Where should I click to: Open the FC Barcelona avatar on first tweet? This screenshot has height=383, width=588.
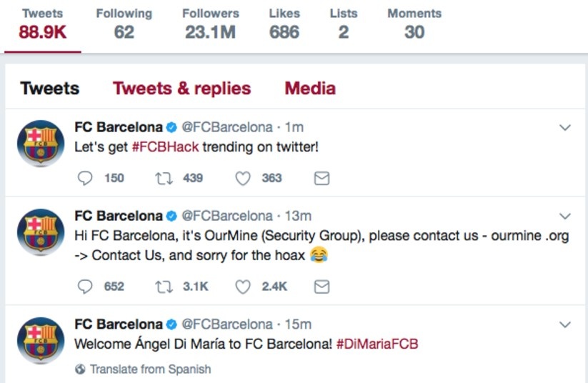click(x=41, y=143)
